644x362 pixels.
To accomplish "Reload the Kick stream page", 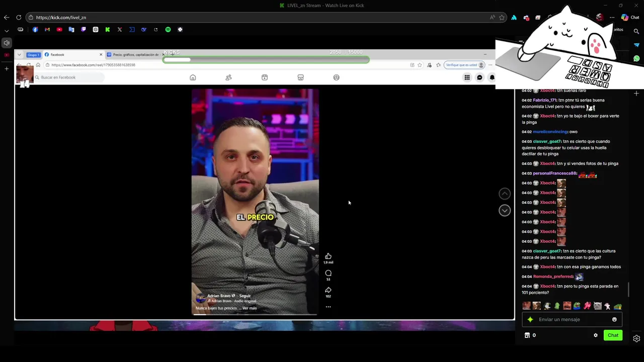I will pyautogui.click(x=19, y=18).
